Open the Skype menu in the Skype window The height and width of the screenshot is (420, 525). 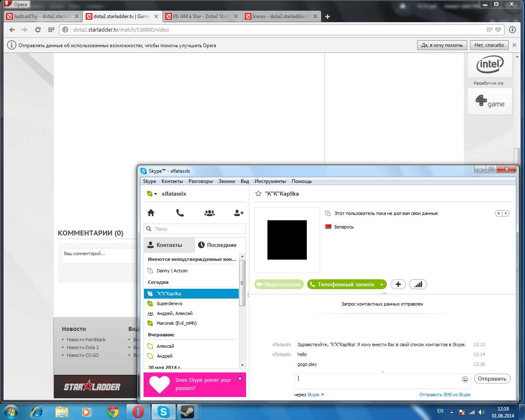click(x=149, y=181)
